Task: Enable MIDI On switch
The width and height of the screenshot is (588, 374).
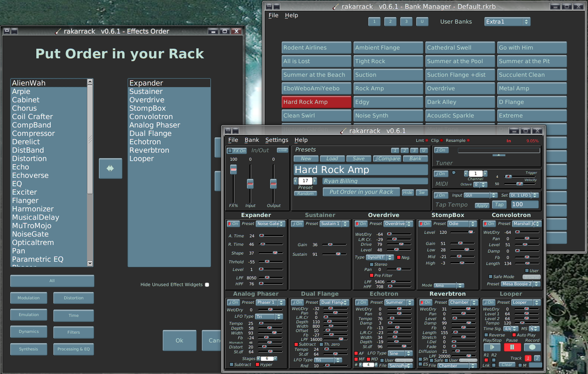Action: tap(441, 174)
